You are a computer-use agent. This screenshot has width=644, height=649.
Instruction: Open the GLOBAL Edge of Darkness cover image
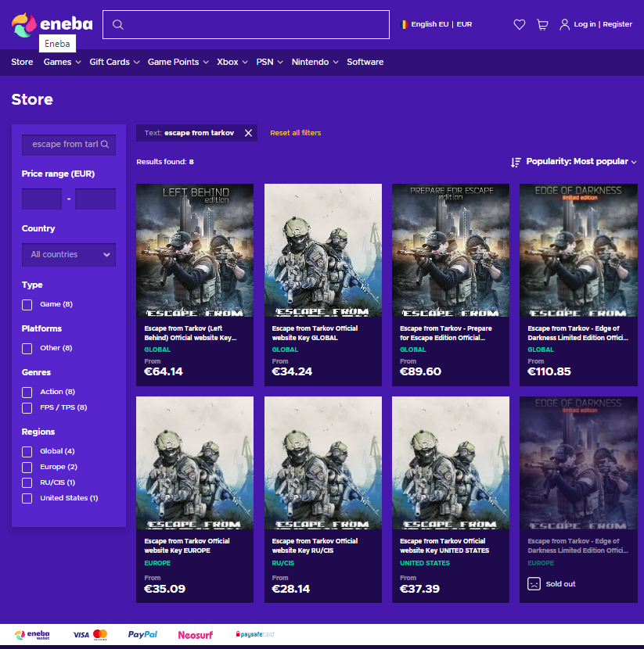click(578, 250)
